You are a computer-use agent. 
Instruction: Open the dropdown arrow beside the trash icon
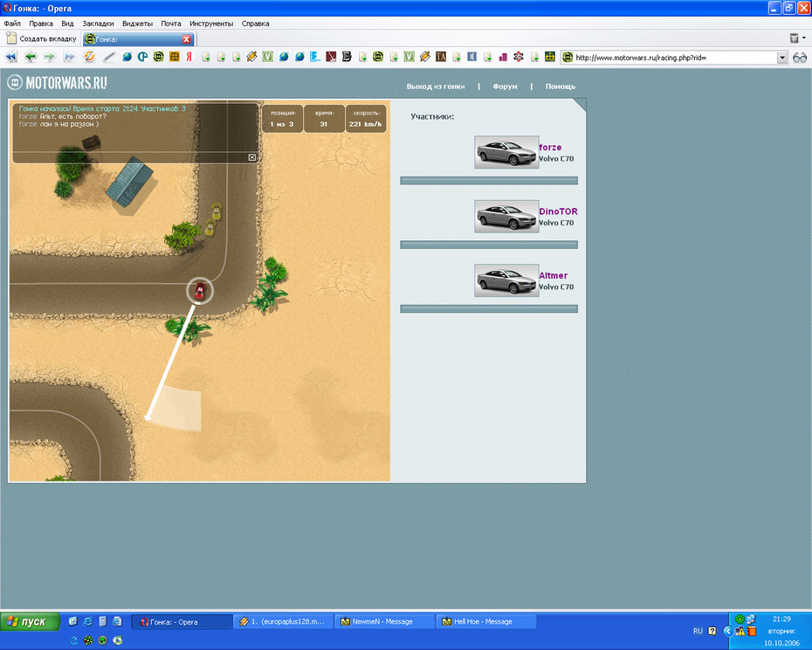(x=804, y=38)
